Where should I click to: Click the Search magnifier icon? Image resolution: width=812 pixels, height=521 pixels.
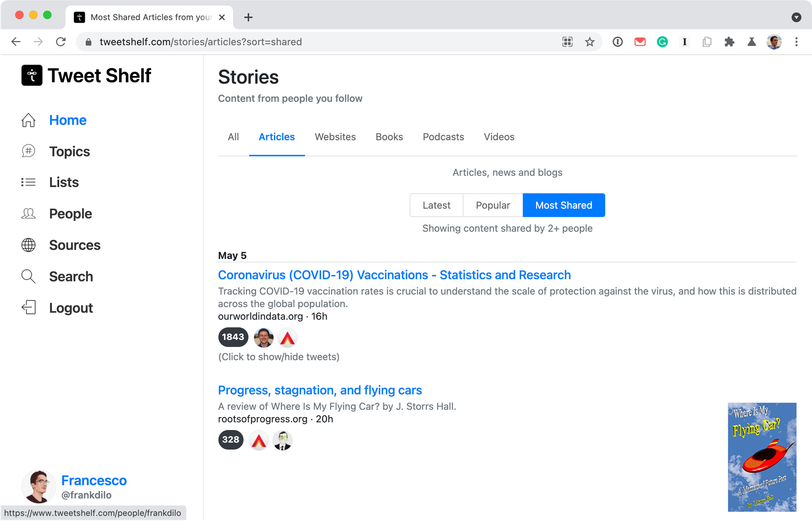[28, 277]
